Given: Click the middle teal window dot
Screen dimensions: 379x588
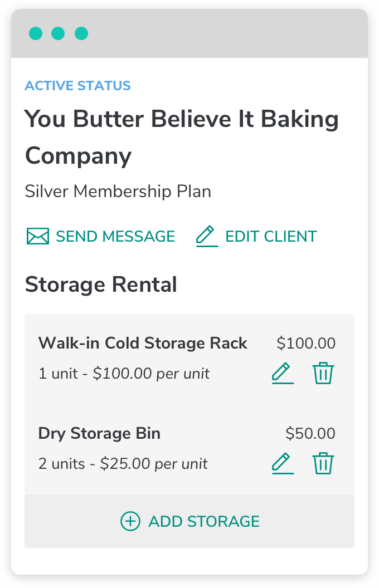Looking at the screenshot, I should click(58, 33).
